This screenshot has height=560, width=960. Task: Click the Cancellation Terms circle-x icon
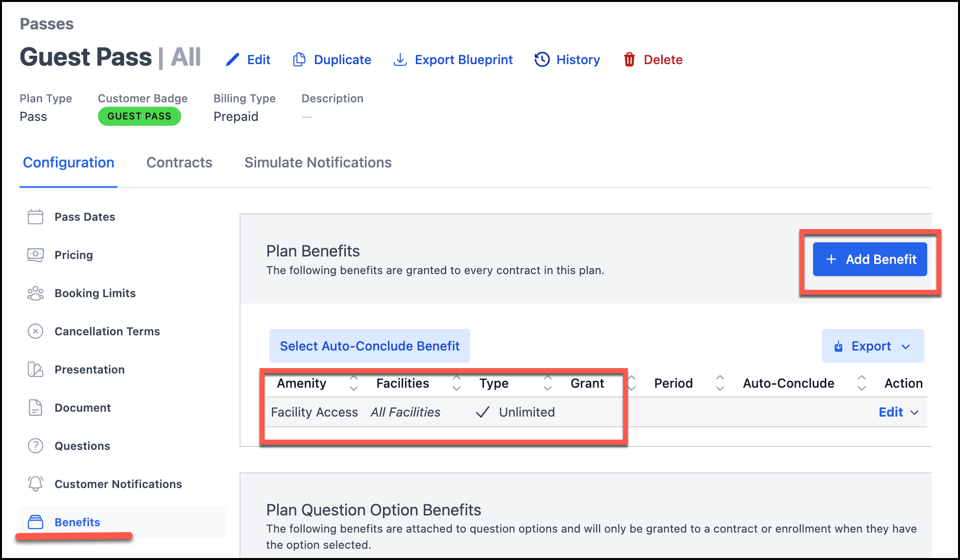coord(35,331)
